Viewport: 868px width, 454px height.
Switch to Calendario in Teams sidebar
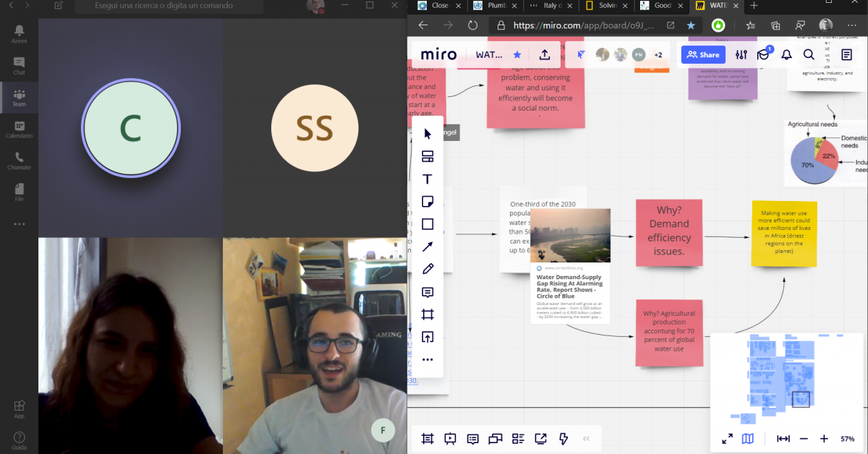[x=19, y=129]
